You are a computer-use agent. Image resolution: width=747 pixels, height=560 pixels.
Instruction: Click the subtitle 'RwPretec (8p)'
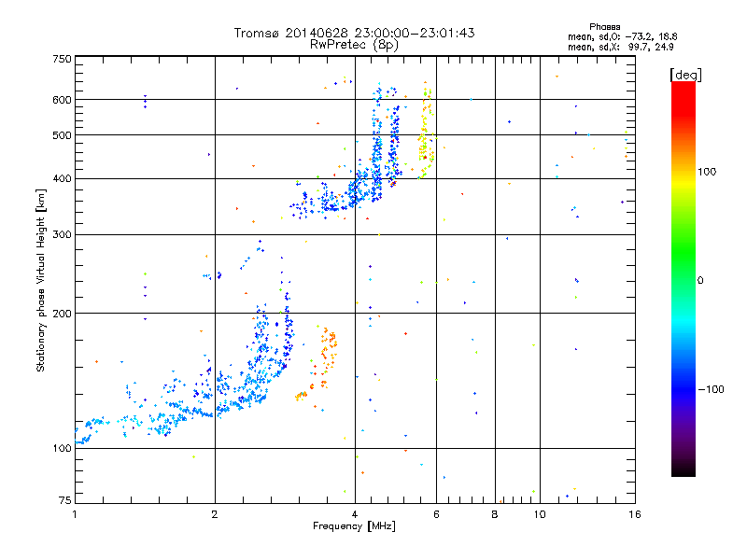[354, 45]
